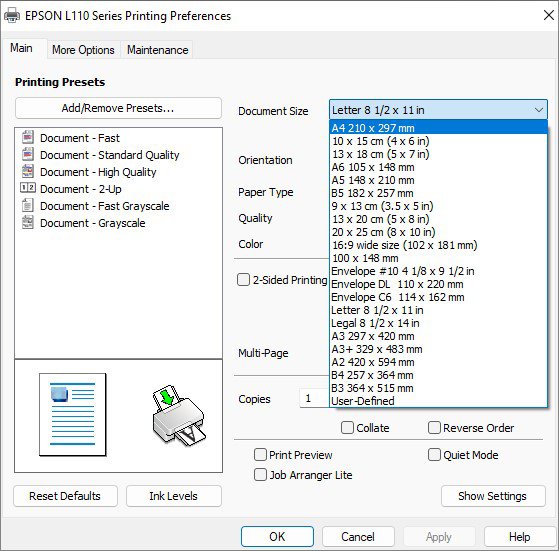
Task: Turn on Quiet Mode
Action: pos(434,454)
